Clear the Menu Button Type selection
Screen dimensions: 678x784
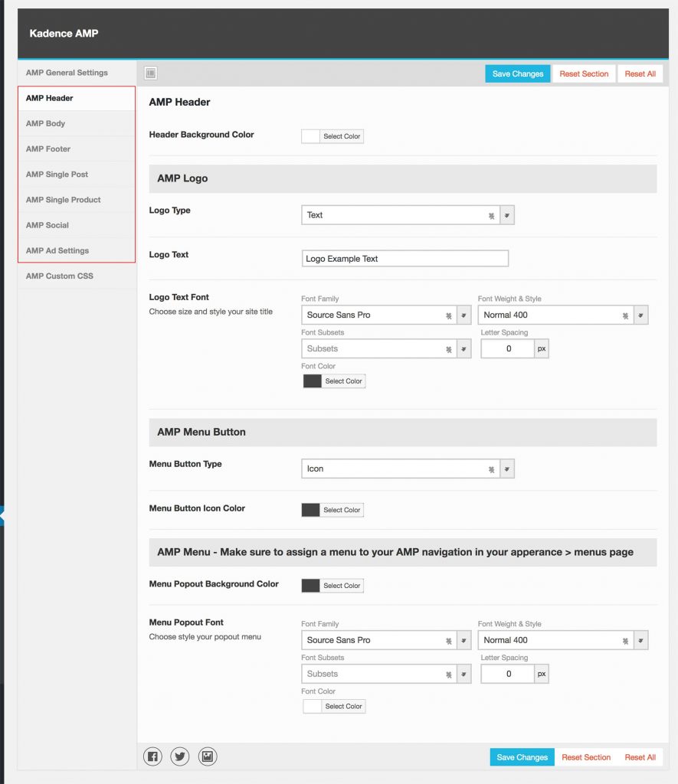[x=491, y=469]
